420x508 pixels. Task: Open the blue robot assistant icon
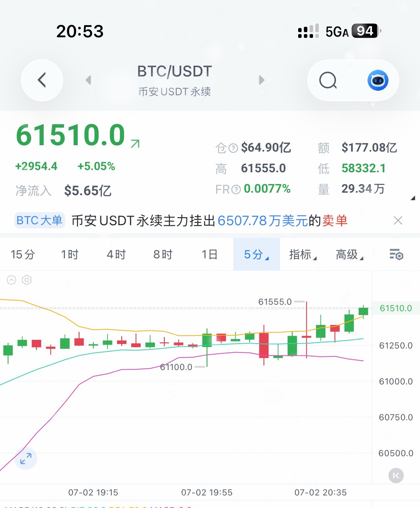378,80
